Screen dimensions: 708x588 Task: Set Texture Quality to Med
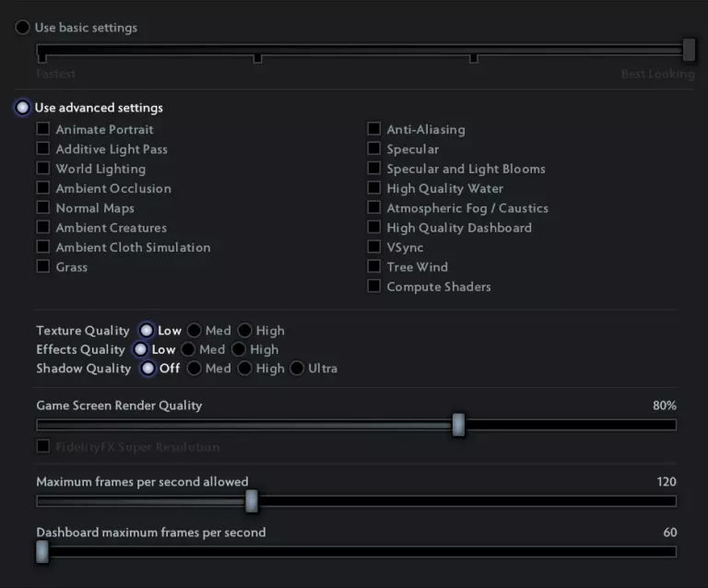(195, 330)
